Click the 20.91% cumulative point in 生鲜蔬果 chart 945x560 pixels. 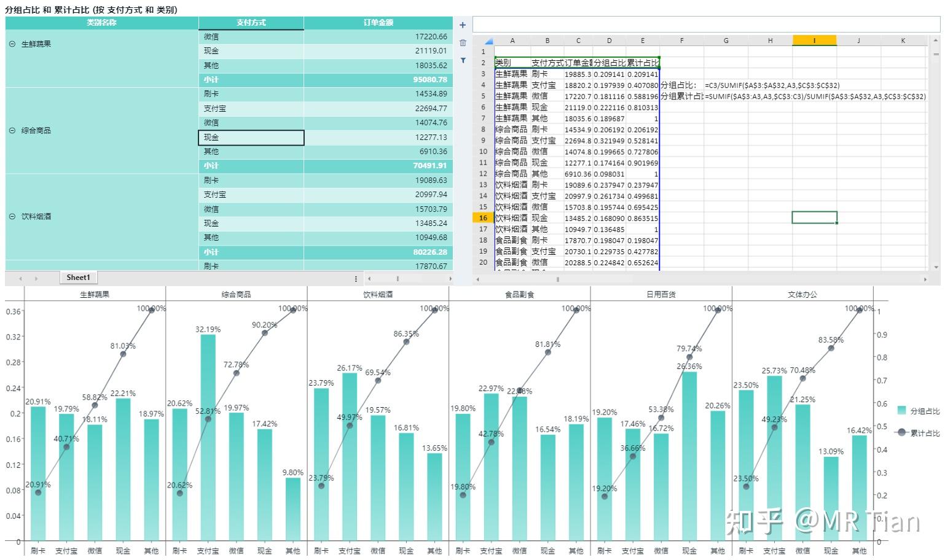(38, 492)
